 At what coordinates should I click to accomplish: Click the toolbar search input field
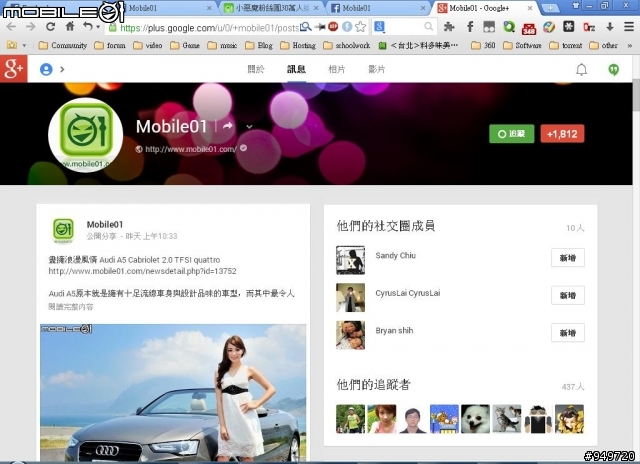(x=404, y=27)
